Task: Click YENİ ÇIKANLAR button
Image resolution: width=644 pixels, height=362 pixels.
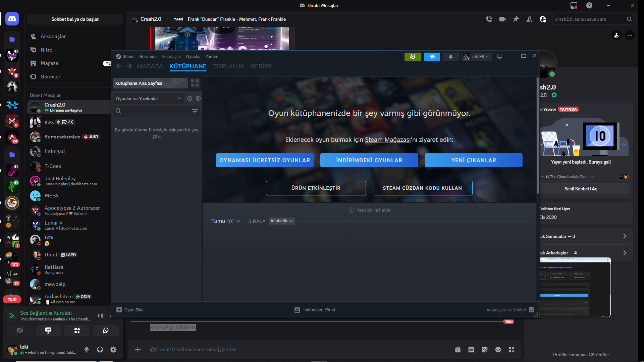Action: (474, 160)
